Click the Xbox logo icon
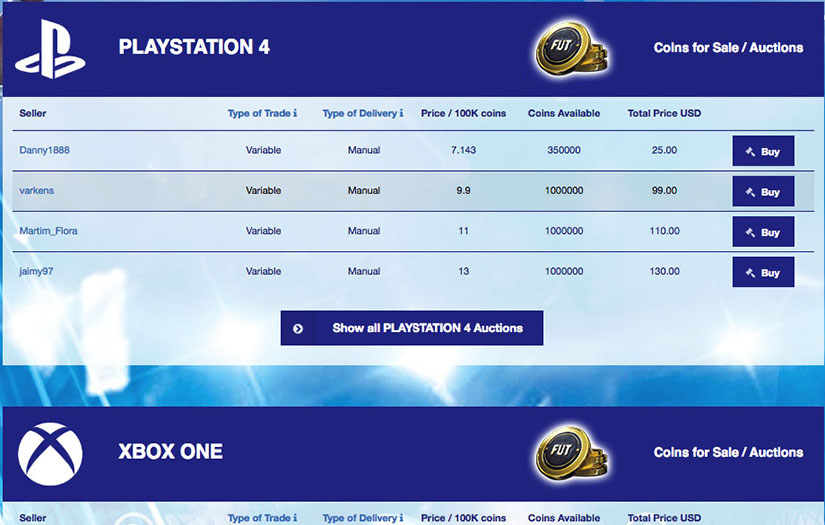Screen dimensions: 825x525 point(50,453)
